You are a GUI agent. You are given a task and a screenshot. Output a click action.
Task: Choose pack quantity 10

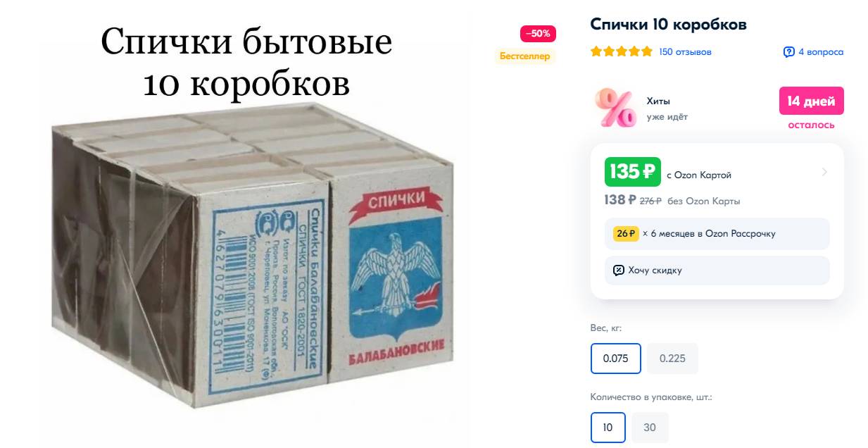[608, 427]
